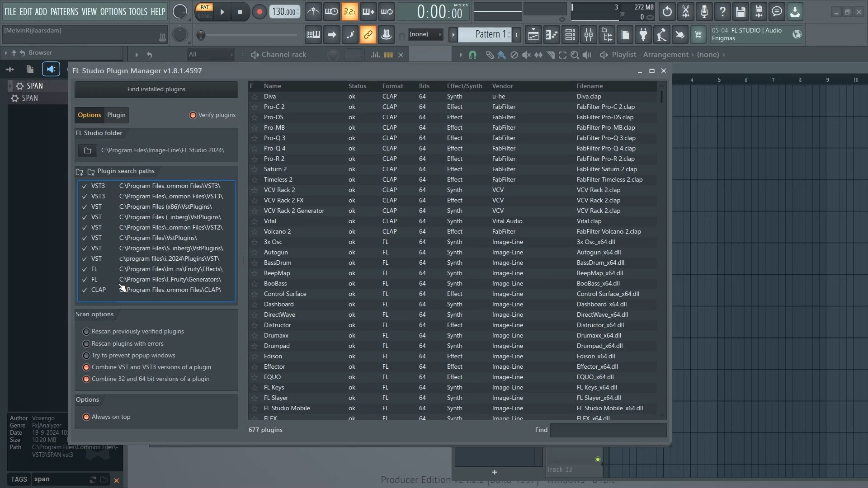Open the TOOLS menu
Image resolution: width=868 pixels, height=488 pixels.
(138, 12)
